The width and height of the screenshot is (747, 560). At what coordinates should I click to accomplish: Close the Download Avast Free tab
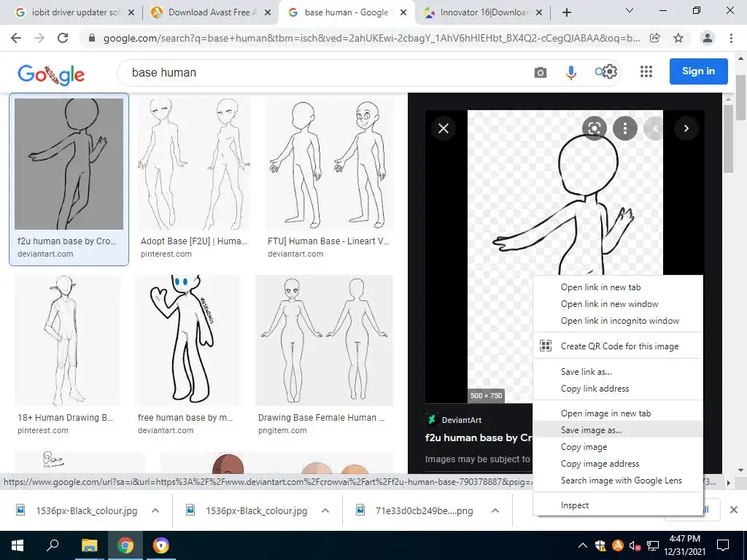pos(268,13)
